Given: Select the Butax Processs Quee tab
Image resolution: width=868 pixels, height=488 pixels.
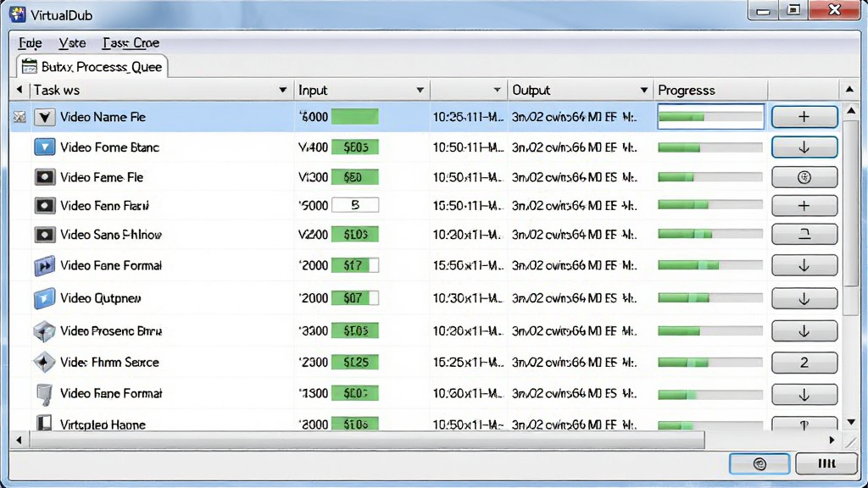Looking at the screenshot, I should click(x=92, y=66).
